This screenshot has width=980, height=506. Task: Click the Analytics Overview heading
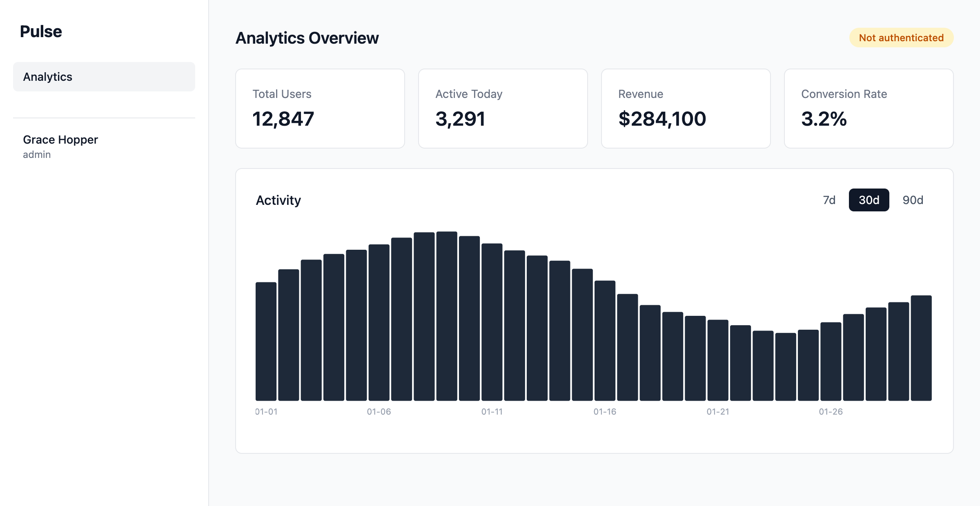click(307, 38)
